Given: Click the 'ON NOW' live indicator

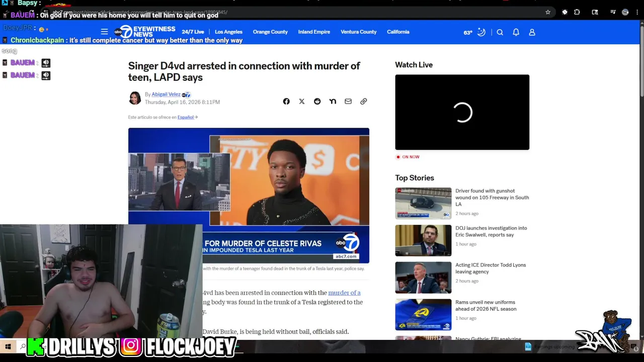Looking at the screenshot, I should coord(408,157).
